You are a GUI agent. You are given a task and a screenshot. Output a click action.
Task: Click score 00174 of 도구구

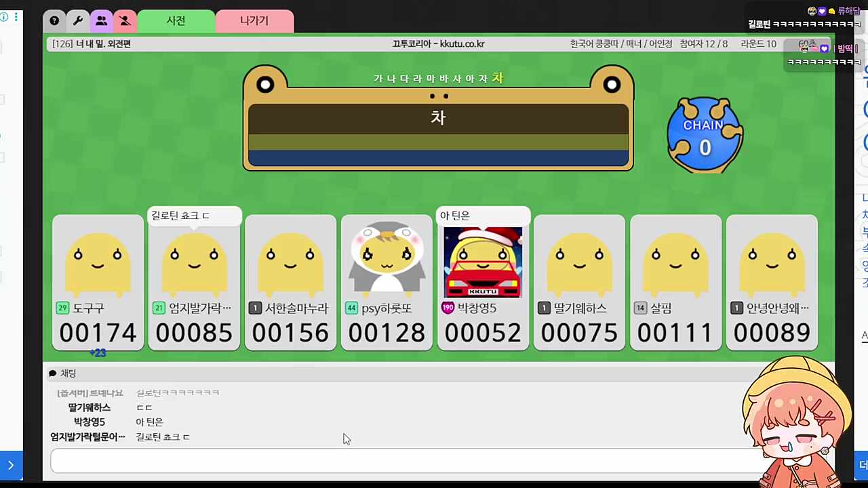click(98, 333)
